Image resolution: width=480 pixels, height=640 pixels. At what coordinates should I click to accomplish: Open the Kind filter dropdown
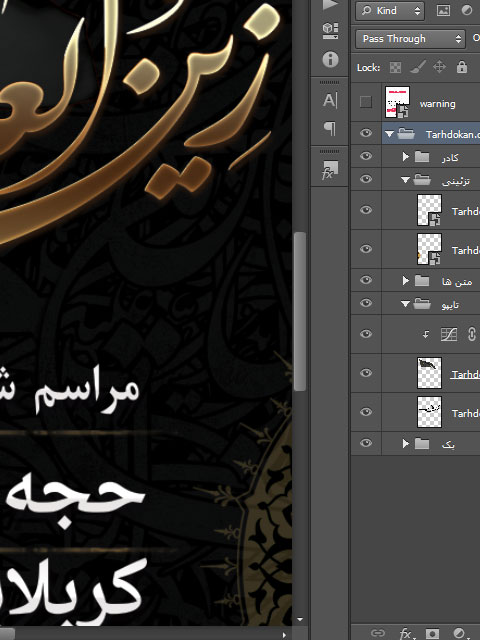[x=390, y=11]
